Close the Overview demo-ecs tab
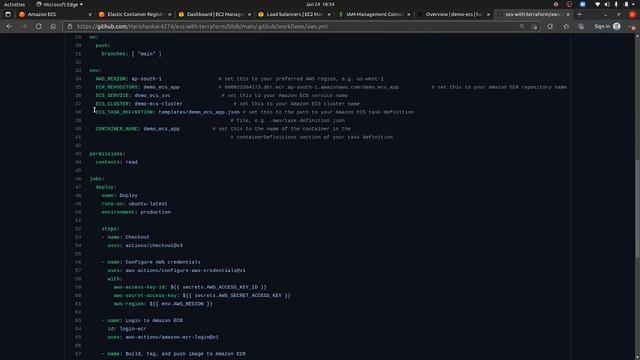The image size is (640, 360). click(488, 14)
